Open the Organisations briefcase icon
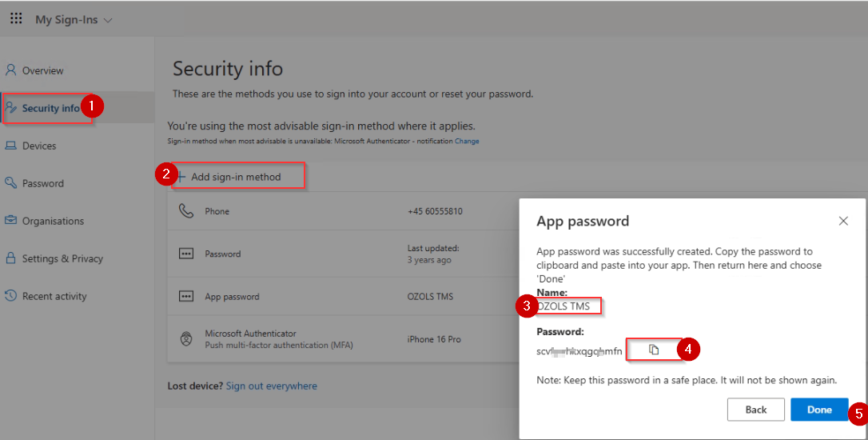Viewport: 868px width, 440px height. click(x=10, y=221)
